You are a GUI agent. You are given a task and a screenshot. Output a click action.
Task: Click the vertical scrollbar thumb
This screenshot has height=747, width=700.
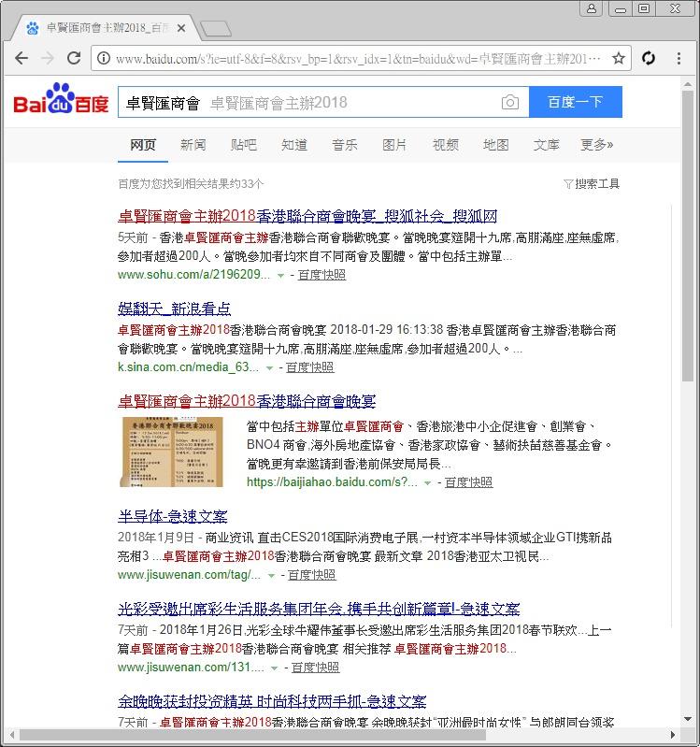tap(687, 236)
